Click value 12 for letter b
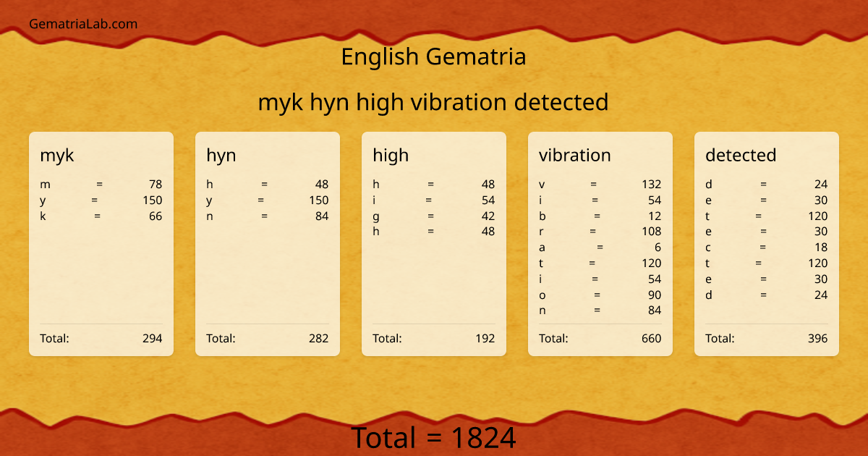The width and height of the screenshot is (868, 456). 655,216
